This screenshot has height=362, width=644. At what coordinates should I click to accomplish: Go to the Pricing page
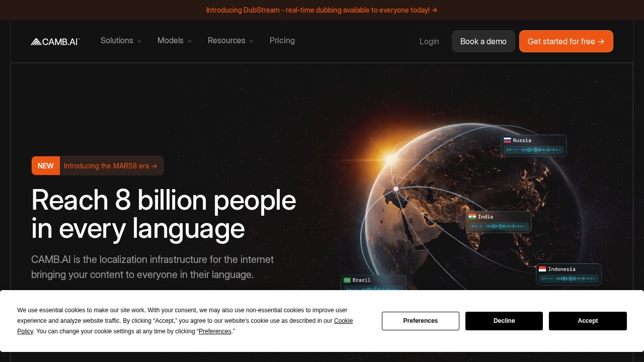coord(282,41)
